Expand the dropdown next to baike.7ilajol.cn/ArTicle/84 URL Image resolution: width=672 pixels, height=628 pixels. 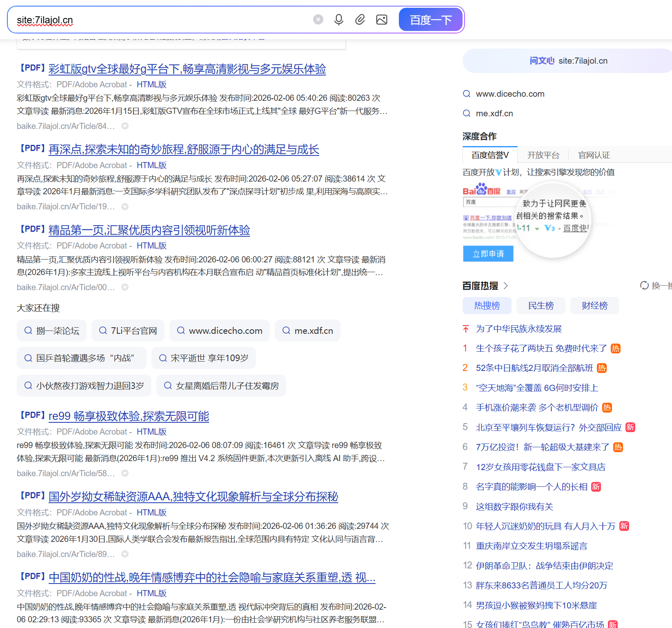click(125, 126)
